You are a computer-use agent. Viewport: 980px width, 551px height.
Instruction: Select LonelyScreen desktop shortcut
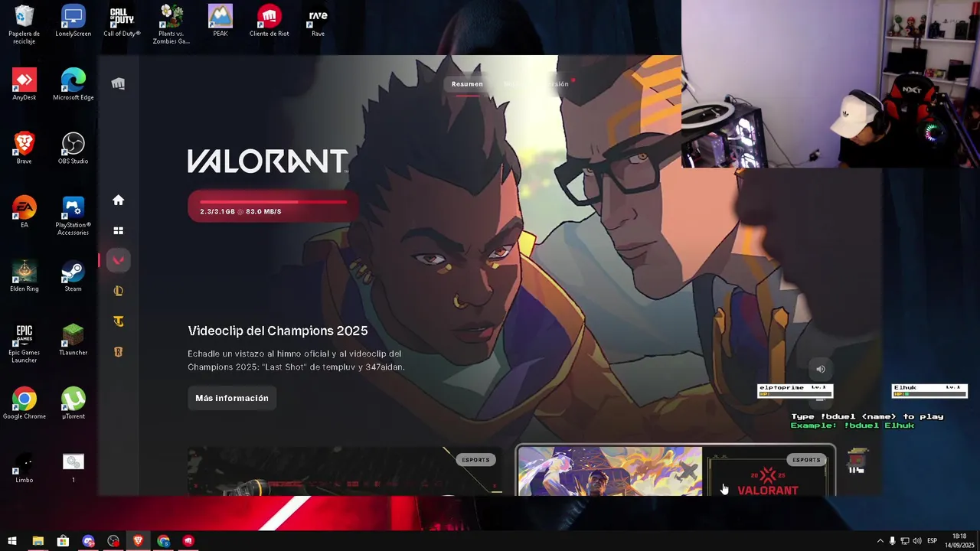click(x=73, y=21)
